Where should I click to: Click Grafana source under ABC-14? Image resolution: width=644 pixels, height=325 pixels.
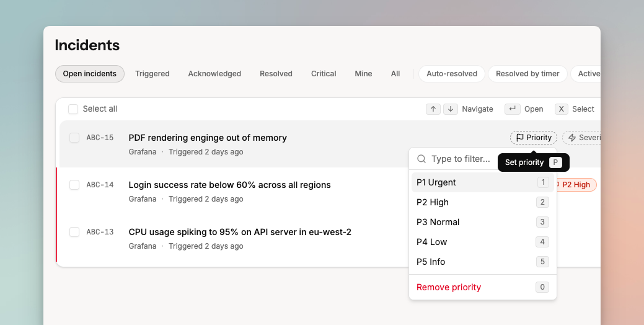(x=143, y=199)
